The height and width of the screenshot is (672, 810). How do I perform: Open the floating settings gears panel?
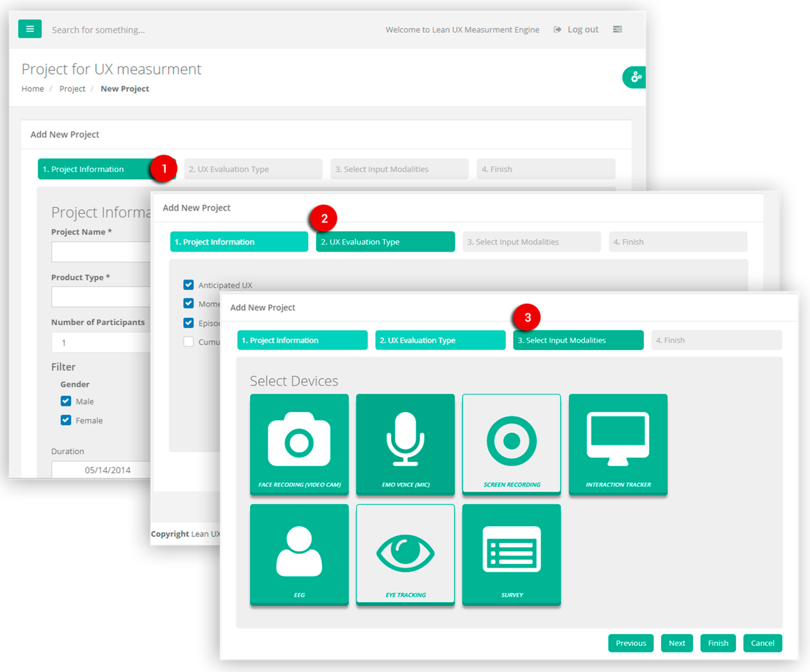coord(635,78)
